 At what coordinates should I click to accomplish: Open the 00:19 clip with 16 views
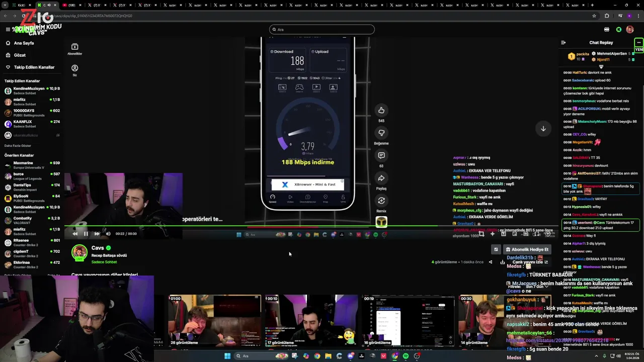tap(409, 321)
